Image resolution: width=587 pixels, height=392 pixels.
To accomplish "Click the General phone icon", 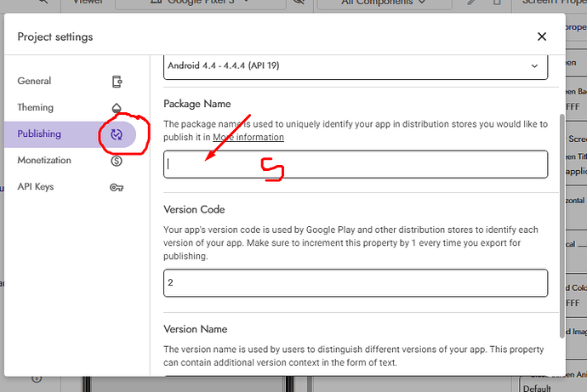I will (117, 81).
